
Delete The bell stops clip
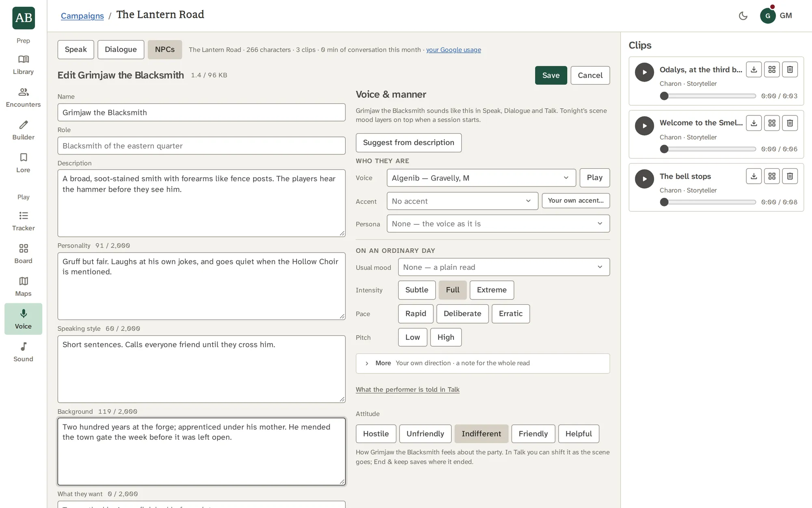tap(790, 176)
